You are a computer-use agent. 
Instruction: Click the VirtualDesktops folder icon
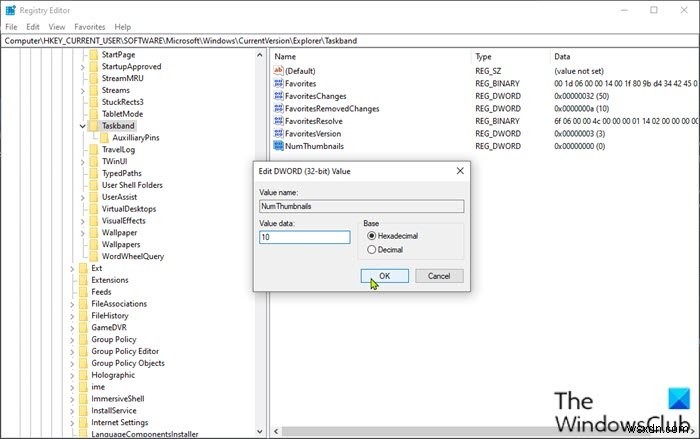93,209
